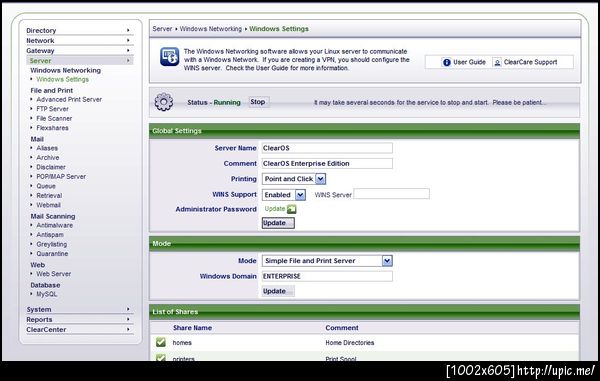The image size is (600, 381).
Task: Stop the Windows Networking service
Action: [258, 102]
